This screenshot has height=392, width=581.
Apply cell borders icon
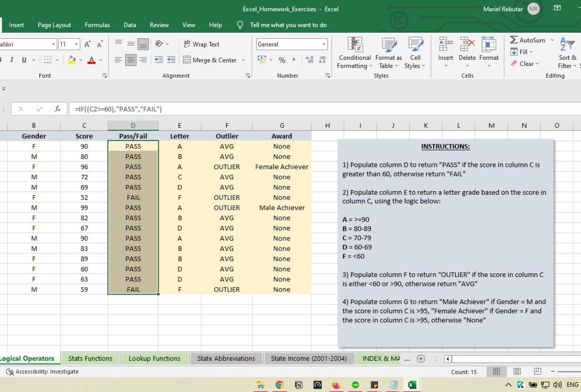click(48, 60)
